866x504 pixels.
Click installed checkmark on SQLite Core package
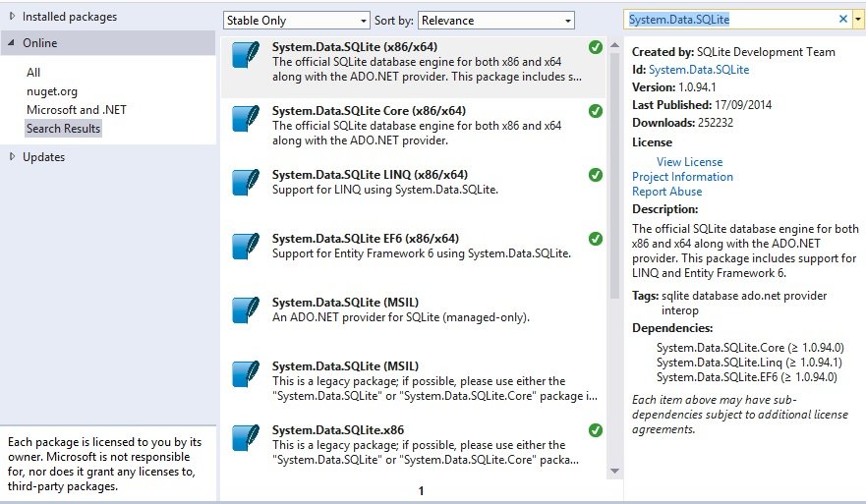click(596, 111)
